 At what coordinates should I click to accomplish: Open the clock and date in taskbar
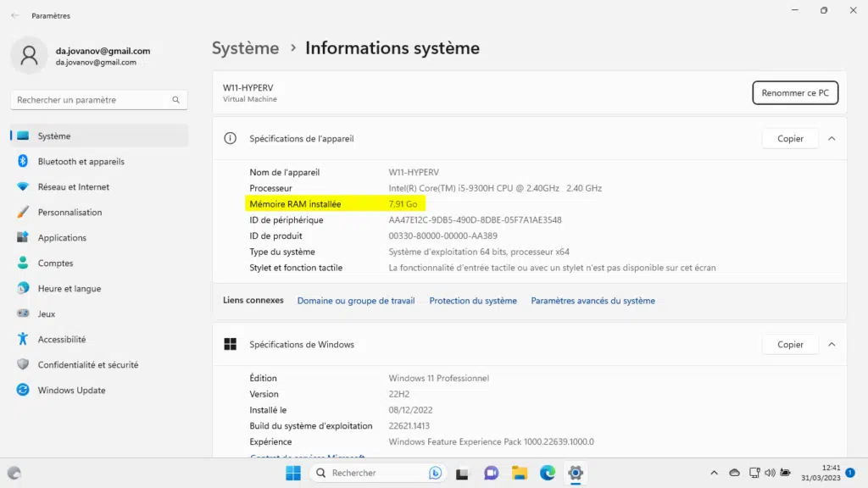click(x=821, y=473)
